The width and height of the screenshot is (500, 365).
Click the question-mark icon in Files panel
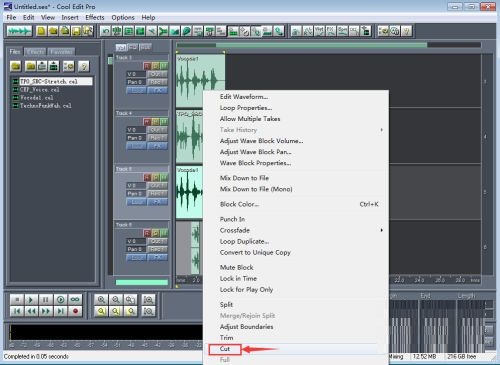(84, 66)
